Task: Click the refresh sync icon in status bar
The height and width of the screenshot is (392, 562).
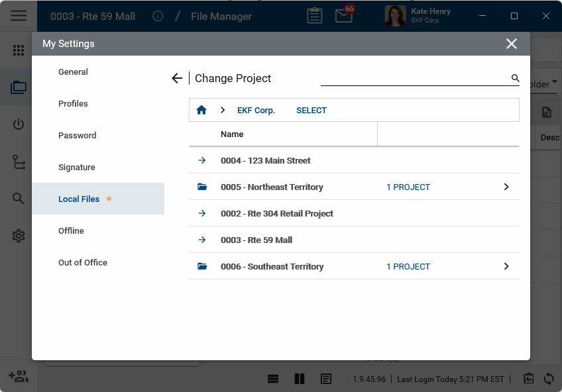Action: (549, 379)
